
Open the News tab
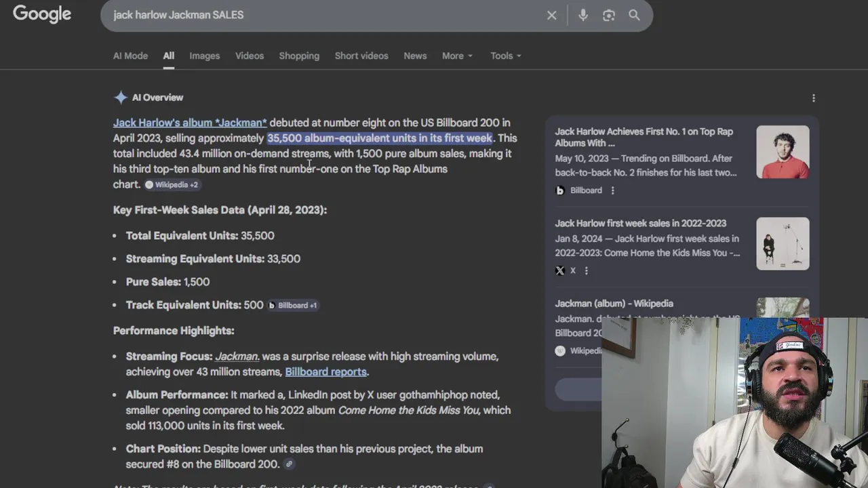415,56
